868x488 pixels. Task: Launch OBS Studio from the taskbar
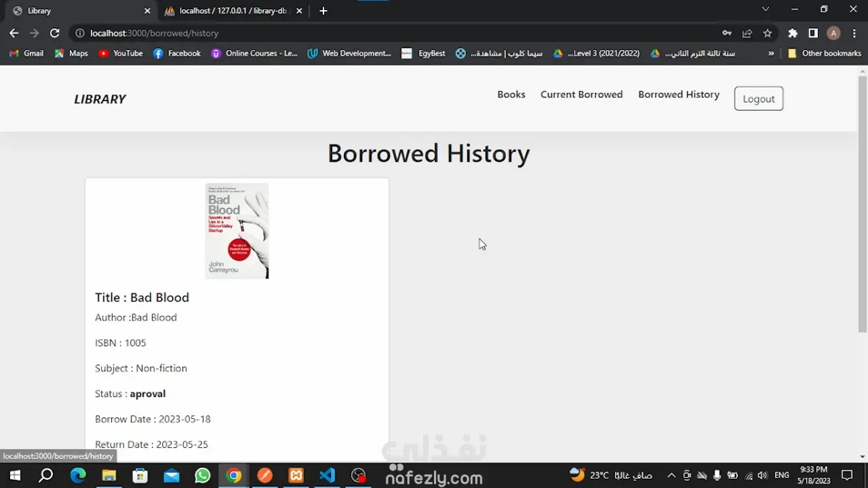[358, 475]
